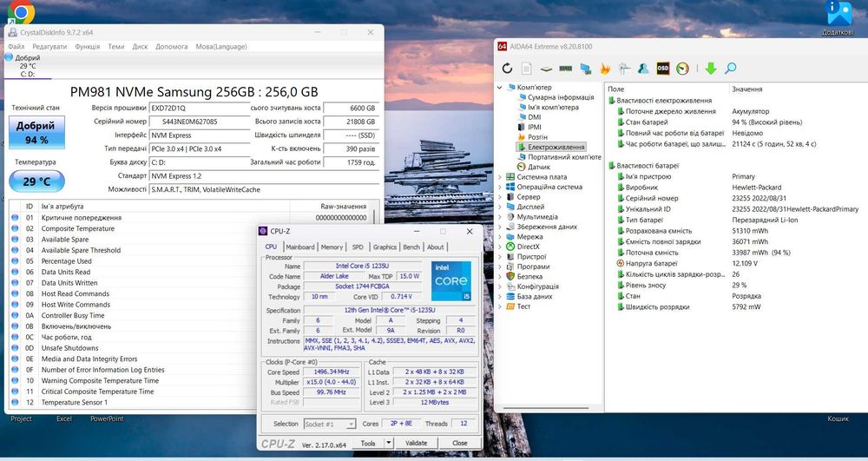
Task: Open the Редагувати menu in CrystalDiskInfo
Action: click(49, 47)
